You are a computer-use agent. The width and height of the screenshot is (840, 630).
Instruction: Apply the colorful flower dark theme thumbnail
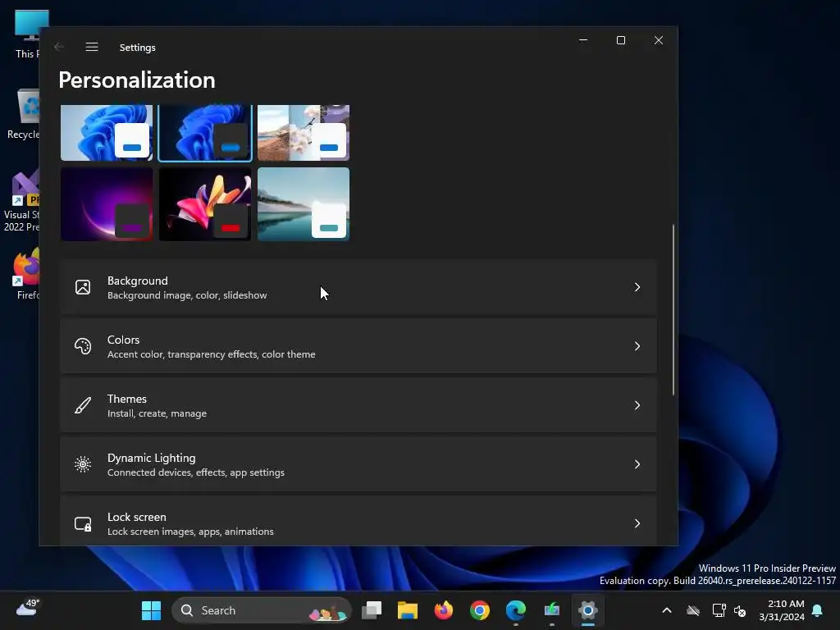[x=205, y=204]
